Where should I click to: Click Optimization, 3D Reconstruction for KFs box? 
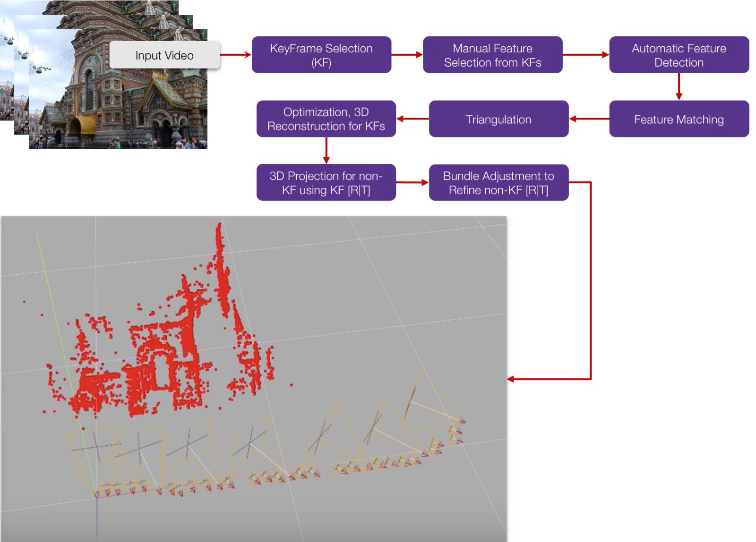[x=326, y=119]
